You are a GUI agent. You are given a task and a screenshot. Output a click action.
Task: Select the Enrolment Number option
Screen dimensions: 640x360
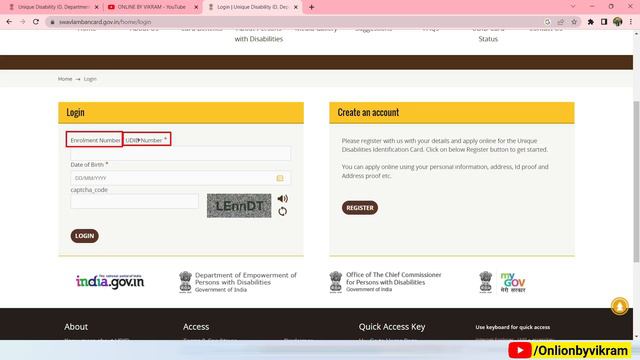point(95,140)
